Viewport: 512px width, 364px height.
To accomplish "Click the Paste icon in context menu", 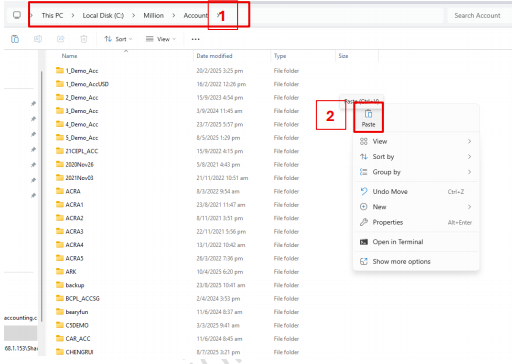I will (368, 118).
